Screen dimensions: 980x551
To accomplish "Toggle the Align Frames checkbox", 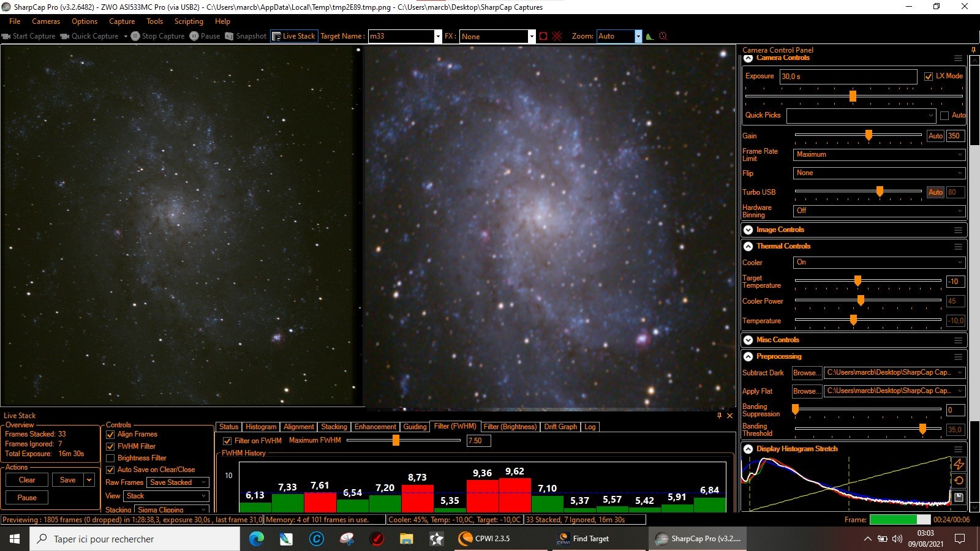I will coord(110,435).
